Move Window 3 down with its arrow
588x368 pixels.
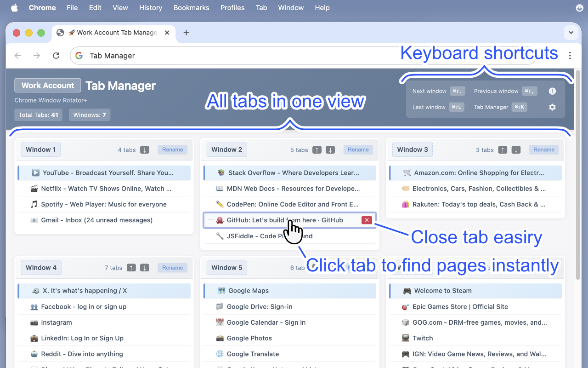pyautogui.click(x=516, y=149)
